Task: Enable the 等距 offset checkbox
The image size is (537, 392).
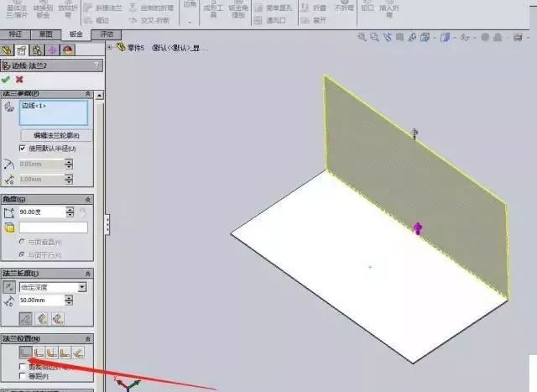Action: click(x=23, y=376)
